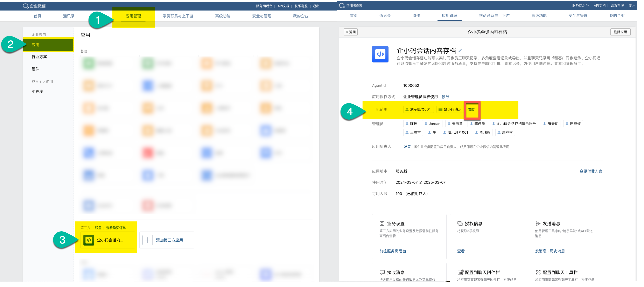Click 服务商后台 in left window header
The height and width of the screenshot is (287, 644).
point(264,6)
